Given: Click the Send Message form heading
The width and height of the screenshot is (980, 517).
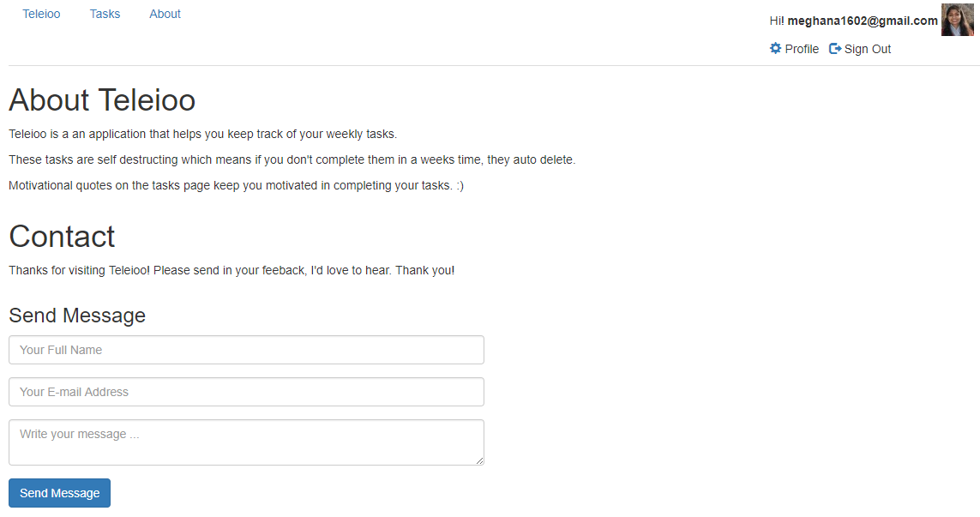Looking at the screenshot, I should (x=77, y=316).
